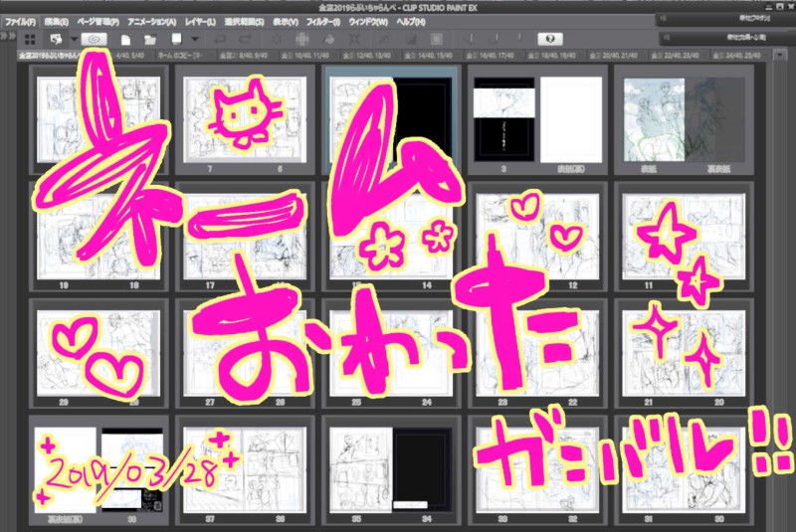Open the ページ管理(P) menu
This screenshot has height=532, width=796.
(98, 22)
